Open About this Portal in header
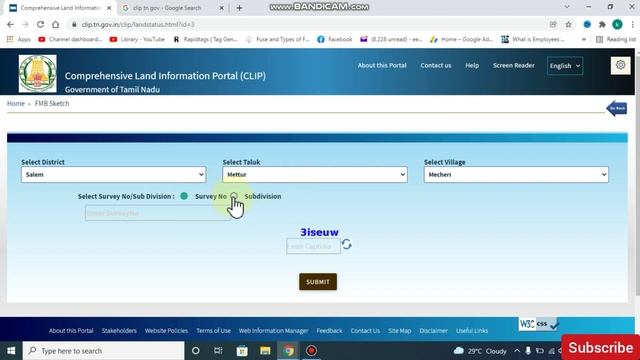 pyautogui.click(x=382, y=65)
